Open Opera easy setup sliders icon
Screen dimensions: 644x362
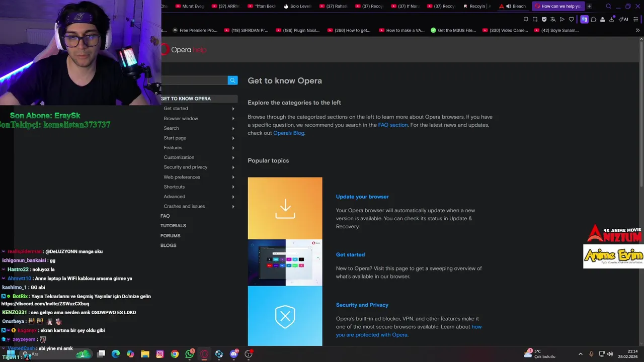pyautogui.click(x=636, y=20)
